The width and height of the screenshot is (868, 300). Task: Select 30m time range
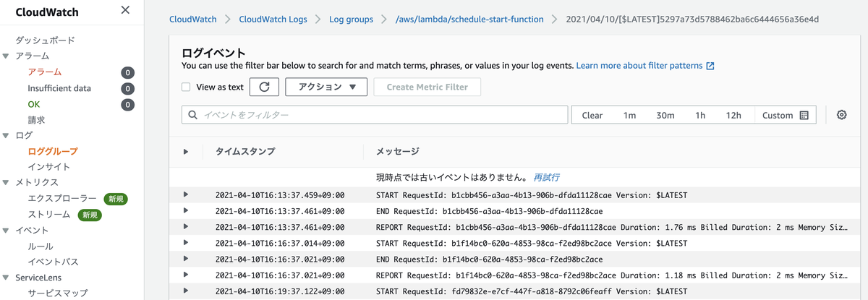[x=665, y=115]
